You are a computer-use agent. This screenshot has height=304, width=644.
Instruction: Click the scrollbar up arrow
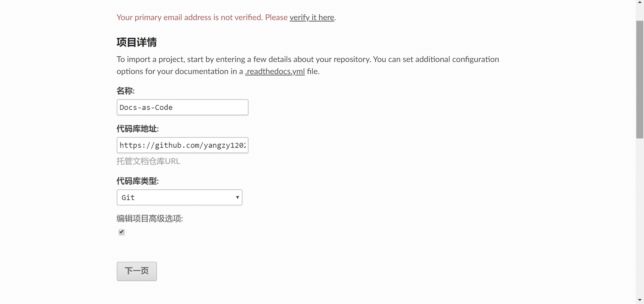coord(640,2)
